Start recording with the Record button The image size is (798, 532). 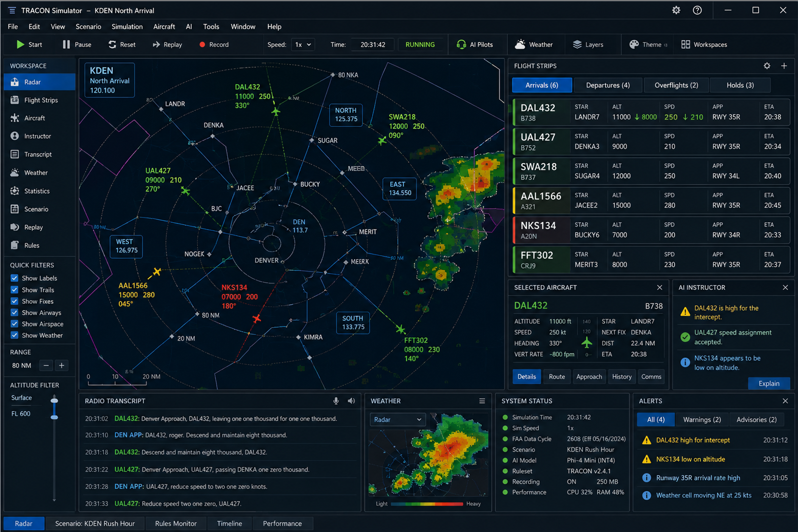pyautogui.click(x=214, y=44)
